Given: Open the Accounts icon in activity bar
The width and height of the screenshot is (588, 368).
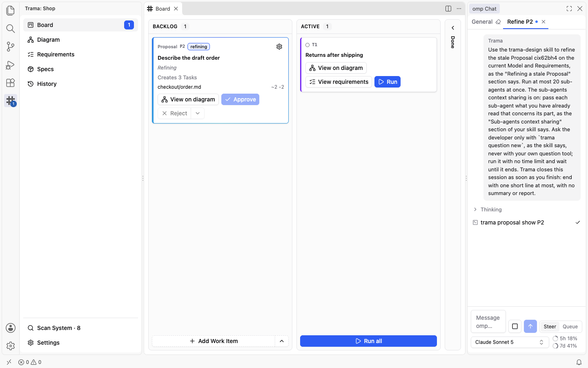Looking at the screenshot, I should click(11, 328).
